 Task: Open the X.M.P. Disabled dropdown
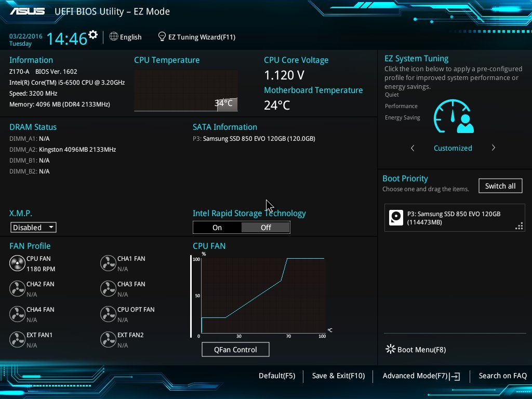(x=33, y=228)
